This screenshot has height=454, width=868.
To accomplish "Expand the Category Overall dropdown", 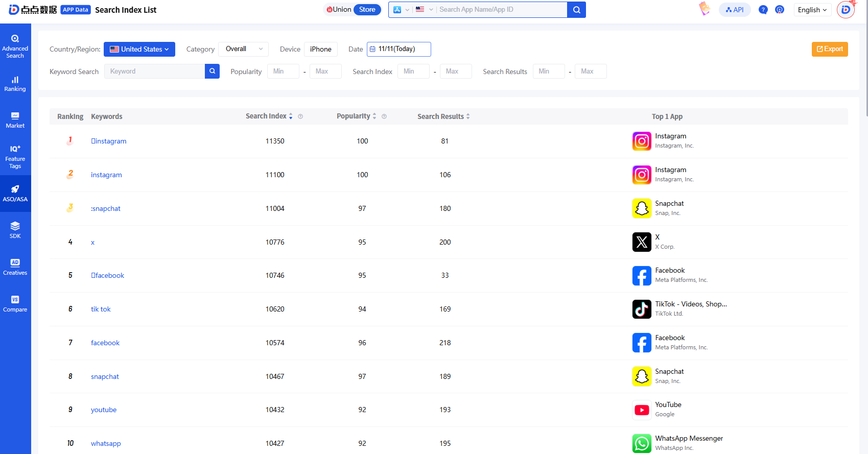I will coord(244,49).
